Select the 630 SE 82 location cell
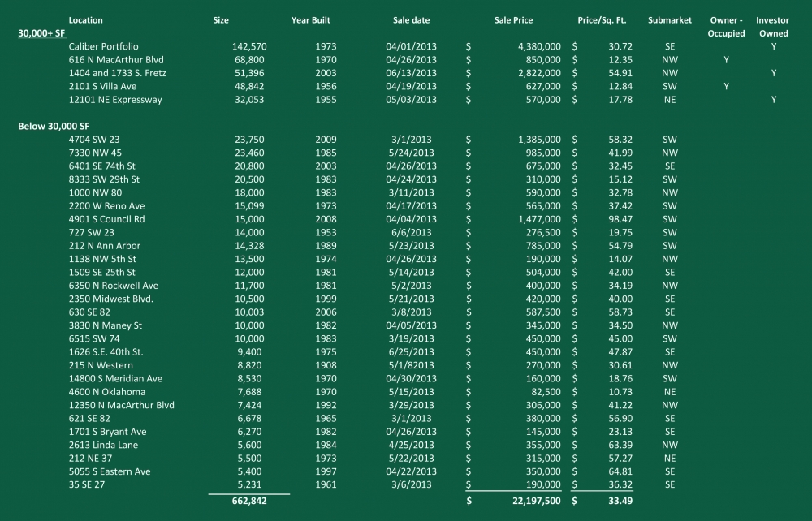812x521 pixels. pos(89,312)
